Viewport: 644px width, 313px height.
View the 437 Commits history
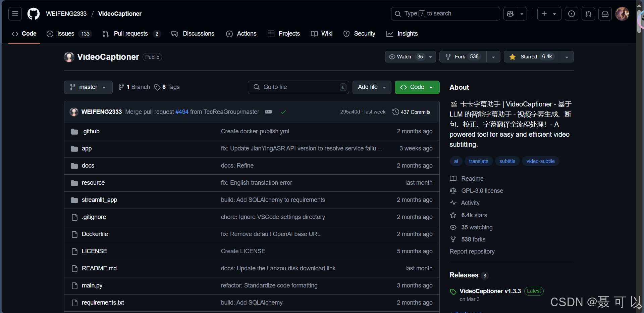[412, 112]
